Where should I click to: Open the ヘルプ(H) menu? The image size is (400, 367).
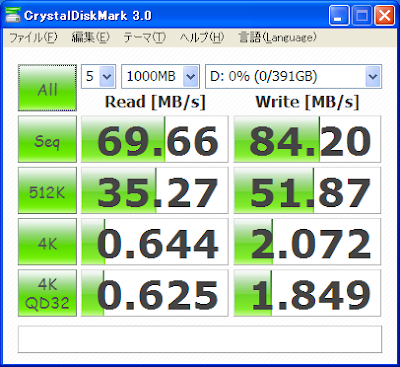coord(202,37)
